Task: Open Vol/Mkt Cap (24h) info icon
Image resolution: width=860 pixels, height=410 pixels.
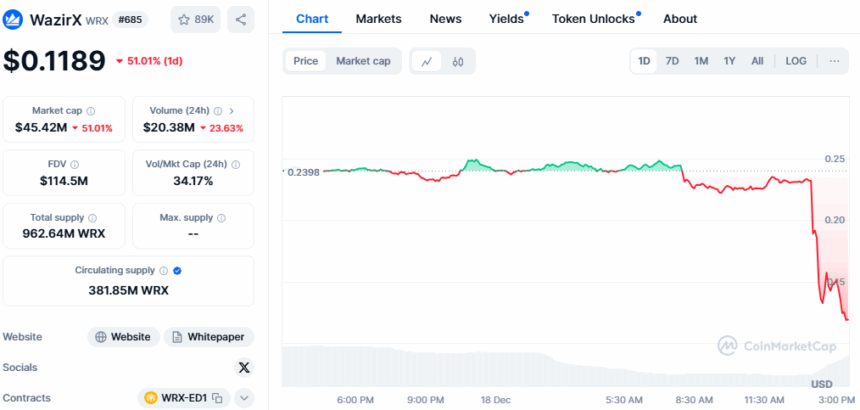Action: point(236,164)
